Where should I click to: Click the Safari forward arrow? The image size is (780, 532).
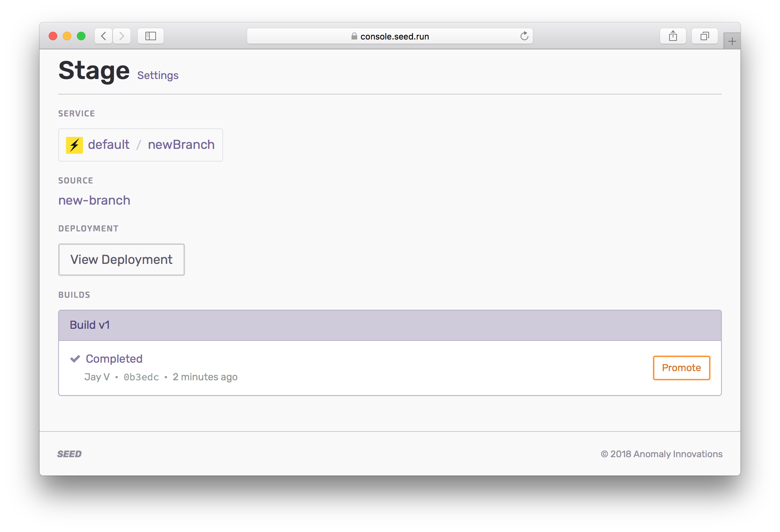coord(122,36)
